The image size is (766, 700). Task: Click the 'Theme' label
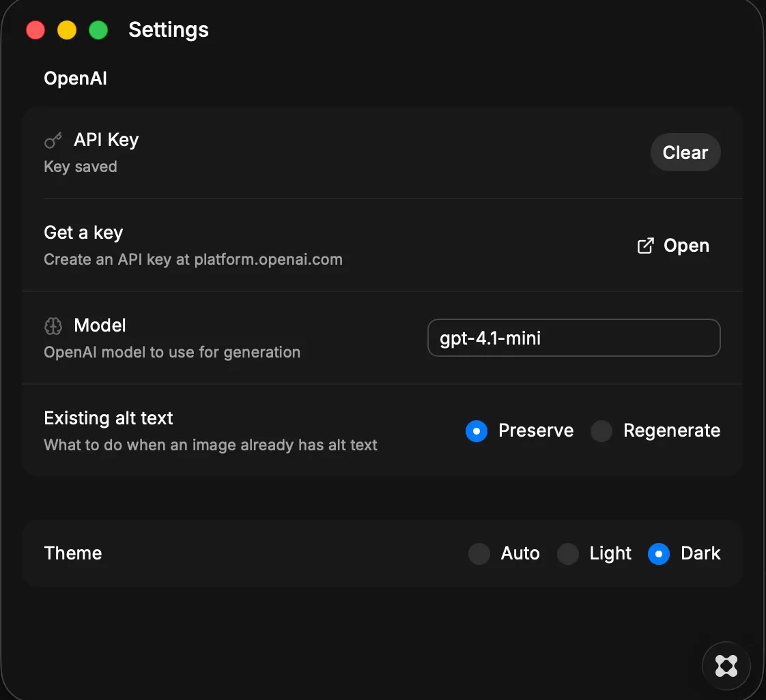(x=73, y=553)
